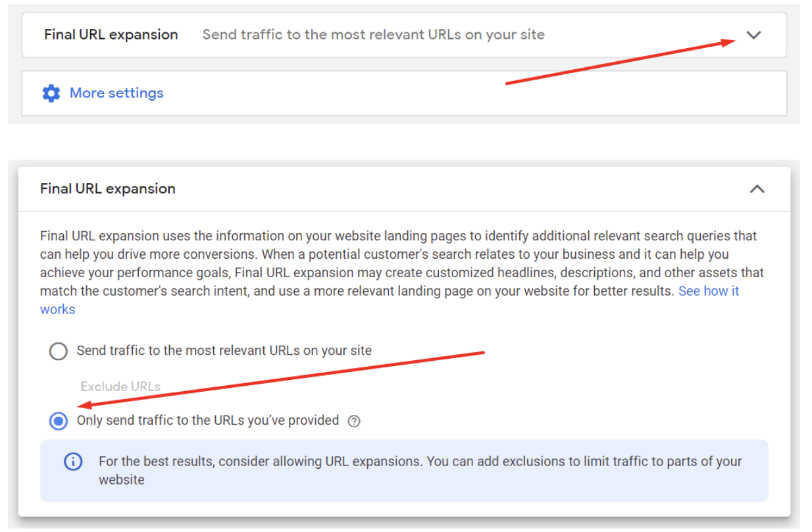Click the More settings link text
This screenshot has width=812, height=532.
[x=116, y=93]
